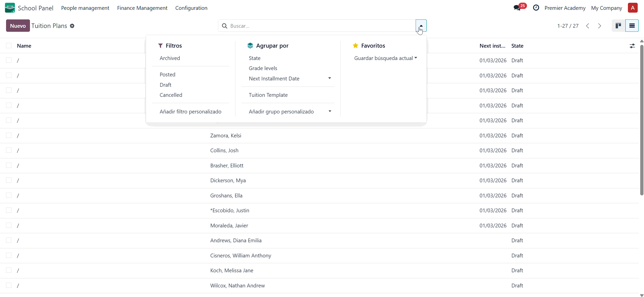The height and width of the screenshot is (297, 644).
Task: Switch to list view
Action: click(632, 26)
